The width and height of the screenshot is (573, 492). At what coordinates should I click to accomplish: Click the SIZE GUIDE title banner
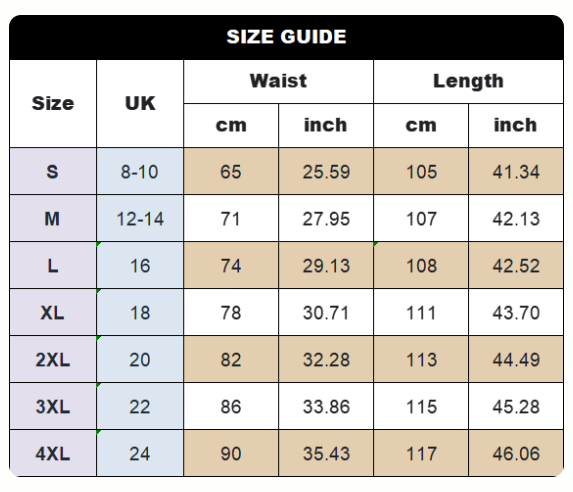(x=286, y=37)
